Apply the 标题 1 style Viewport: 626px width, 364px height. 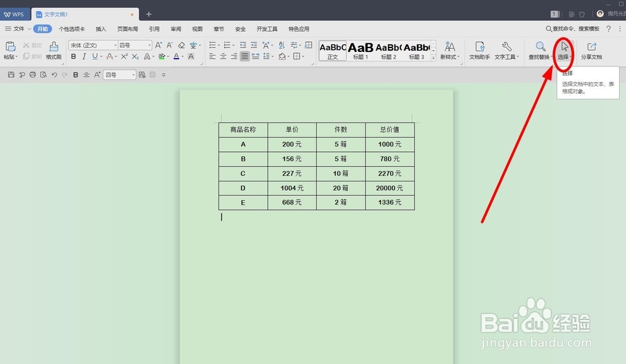coord(360,50)
